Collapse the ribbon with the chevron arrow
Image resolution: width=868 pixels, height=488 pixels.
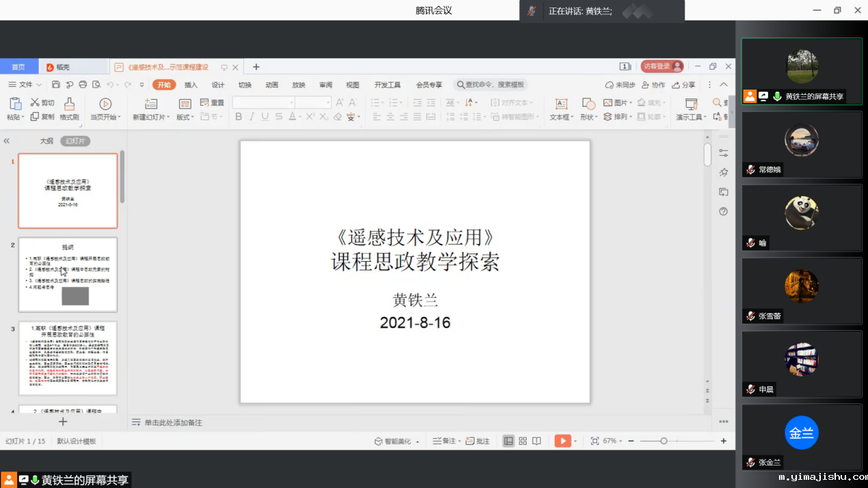[x=724, y=85]
